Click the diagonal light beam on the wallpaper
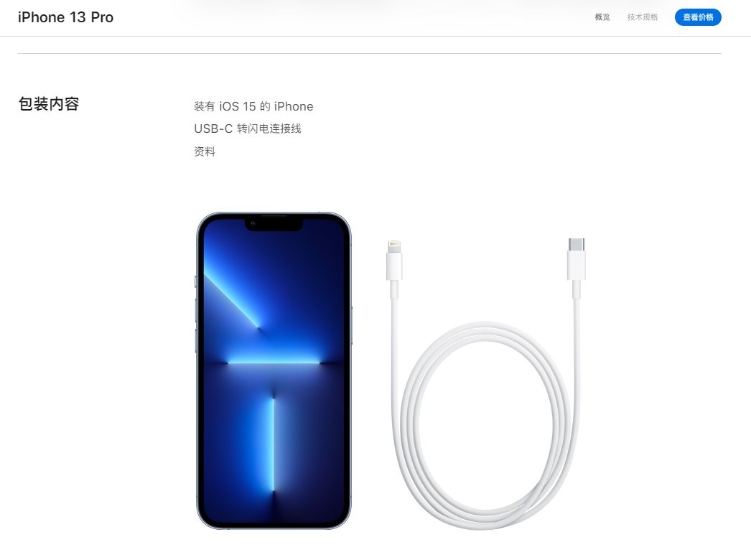751x560 pixels. point(232,300)
